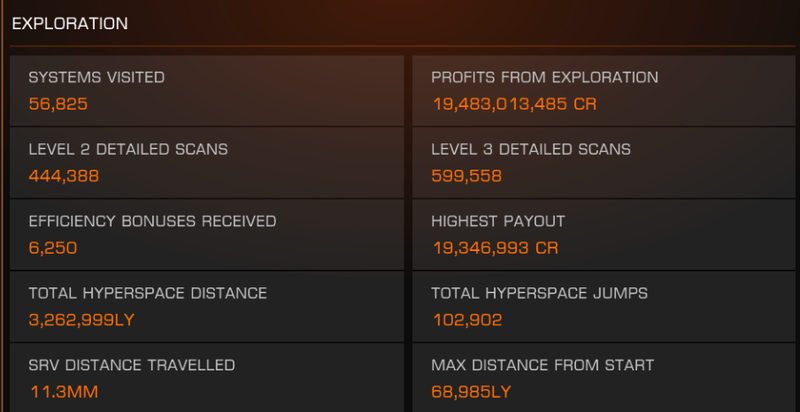Select the Systems Visited stat tile
Image resolution: width=800 pixels, height=412 pixels.
207,91
